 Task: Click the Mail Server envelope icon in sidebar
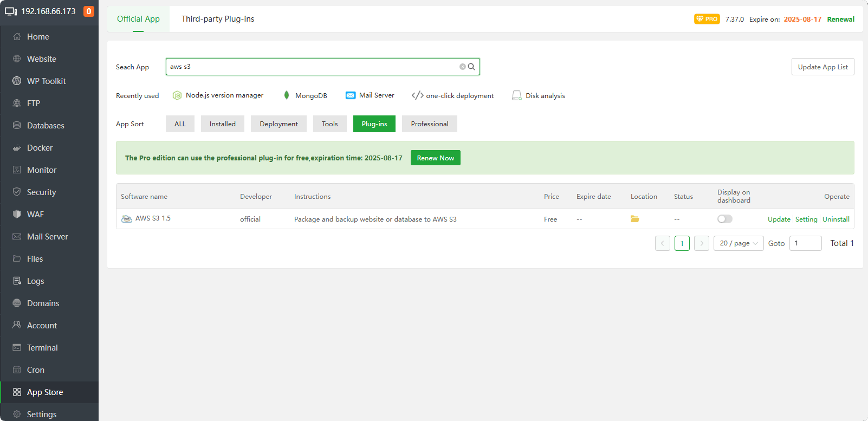[x=17, y=237]
